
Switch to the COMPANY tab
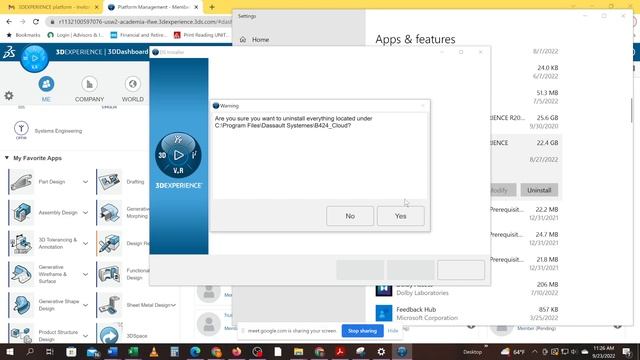pyautogui.click(x=89, y=89)
